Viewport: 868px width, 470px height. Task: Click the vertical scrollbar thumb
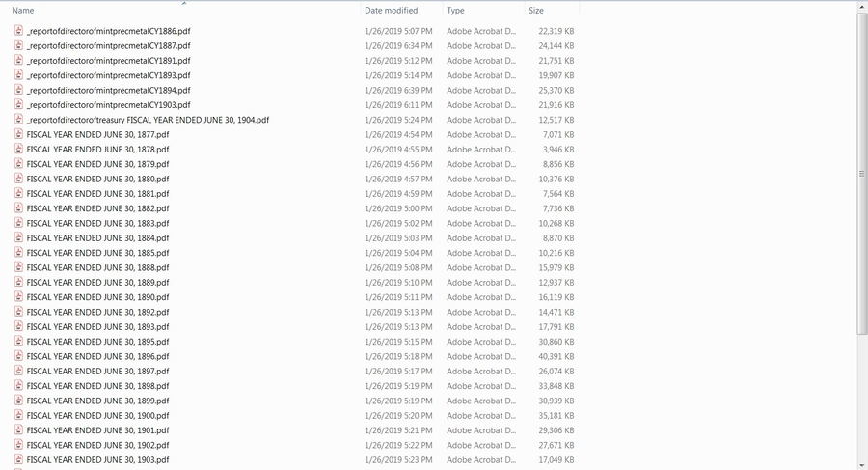point(862,174)
